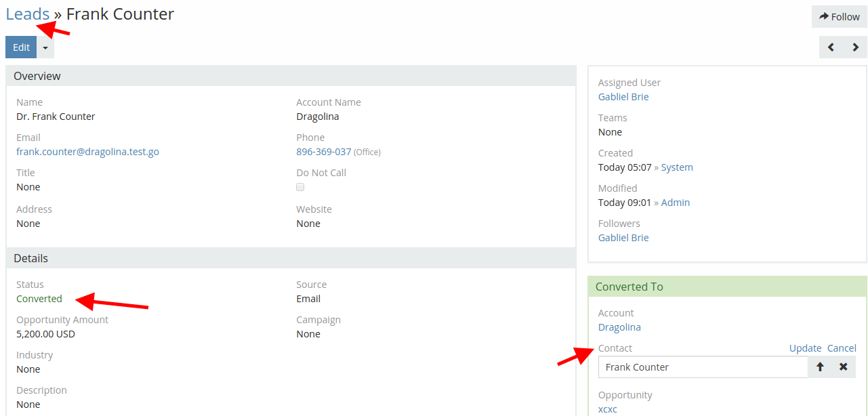Screen dimensions: 868x416
Task: Click the up arrow select Contact icon
Action: pos(820,367)
